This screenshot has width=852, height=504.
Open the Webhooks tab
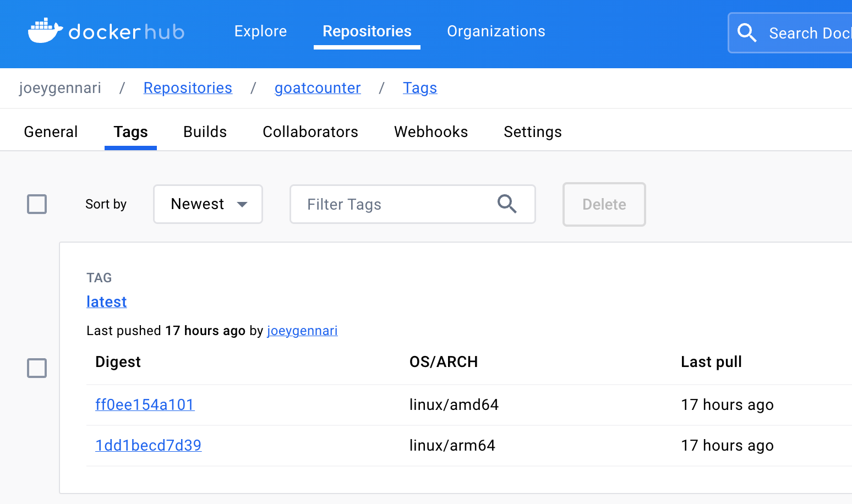pos(431,132)
